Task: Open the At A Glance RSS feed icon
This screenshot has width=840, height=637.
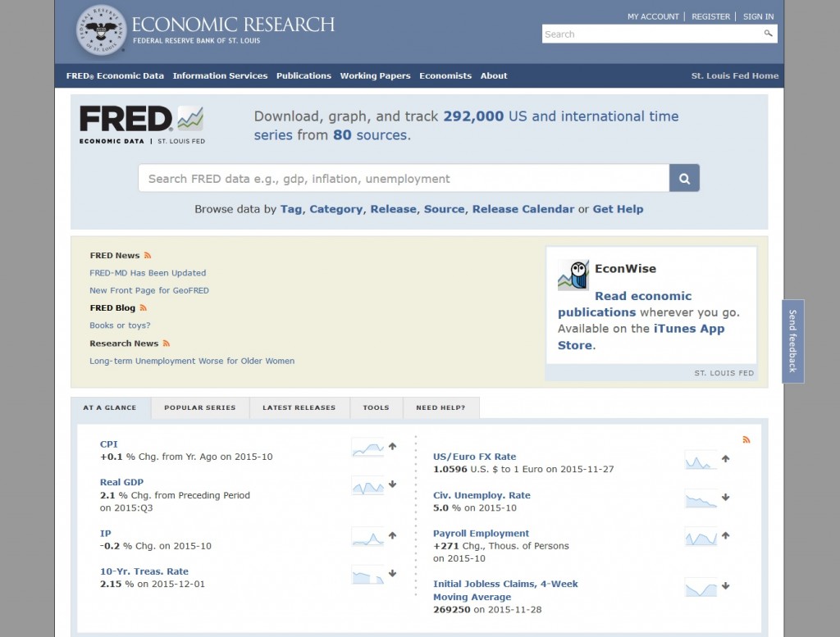Action: point(746,440)
